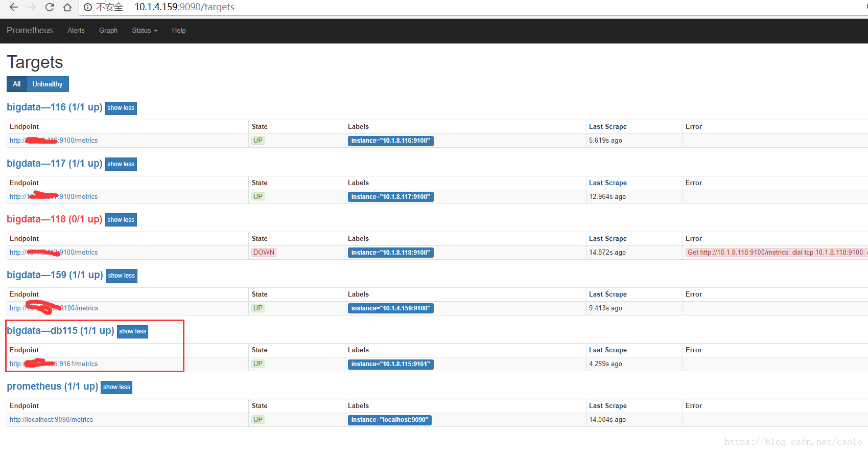Collapse bigdata—116 with show less
This screenshot has height=452, width=868.
point(121,108)
